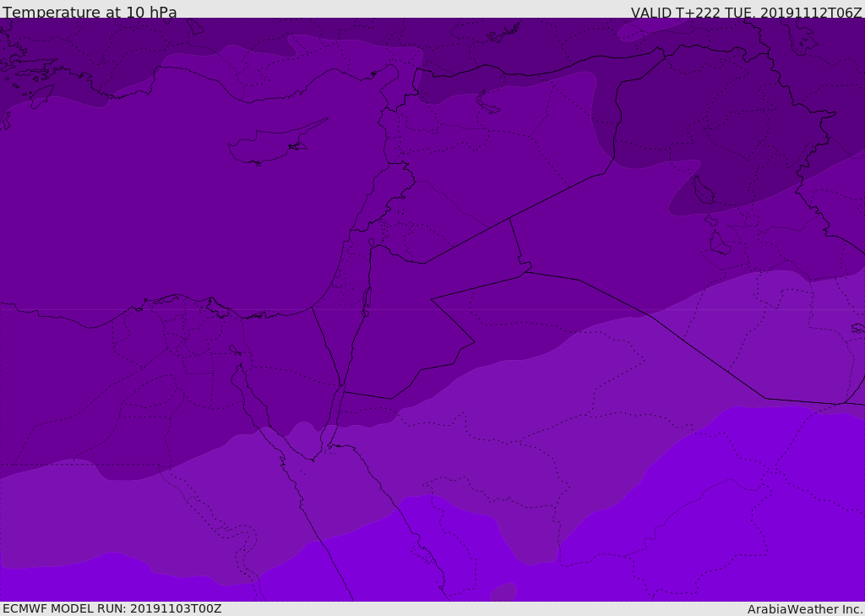Click the 'VALID T+222 TUE. 20191112T06Z' label
Screen dimensions: 865x616
pos(747,12)
